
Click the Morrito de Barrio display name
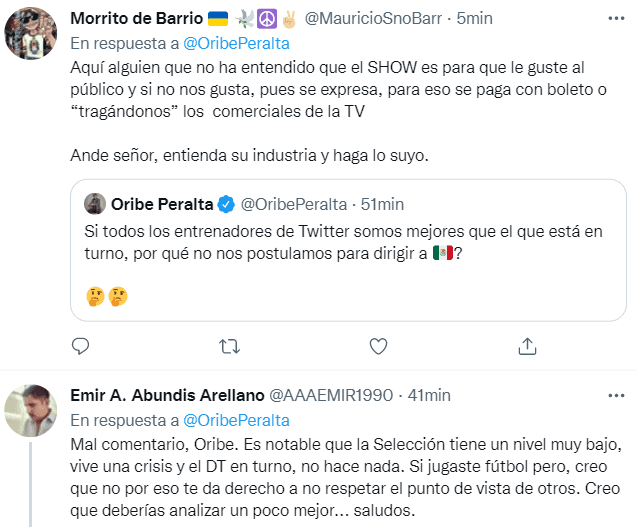130,19
